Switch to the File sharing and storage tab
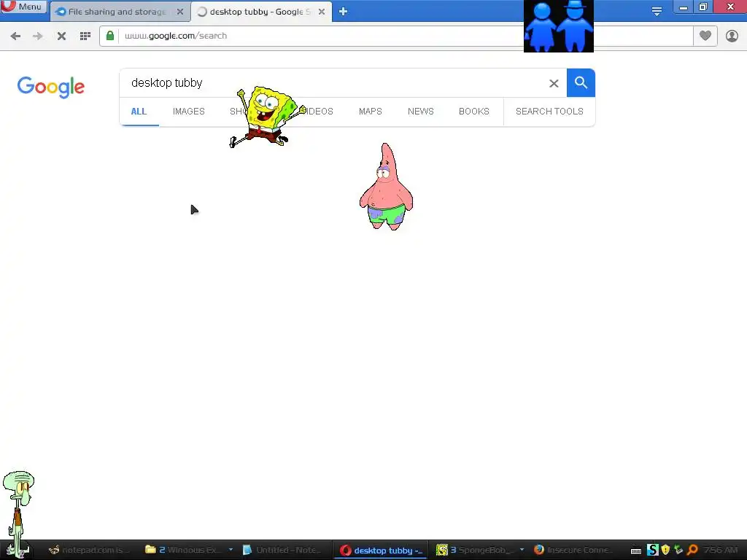Viewport: 747px width, 560px height. point(117,12)
